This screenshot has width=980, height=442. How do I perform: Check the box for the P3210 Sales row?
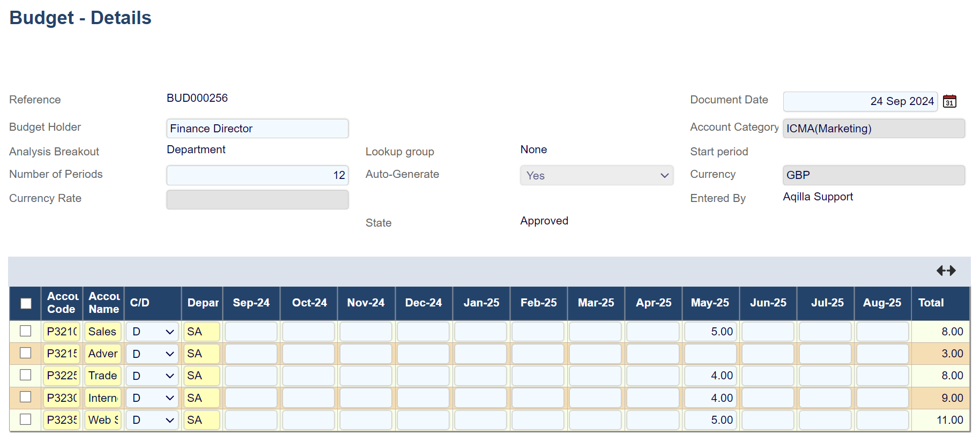point(26,331)
